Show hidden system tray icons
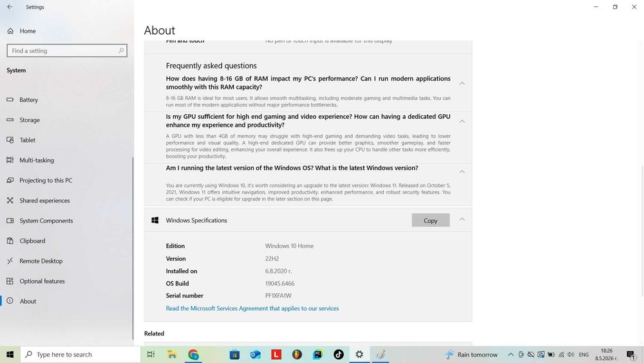The height and width of the screenshot is (363, 644). (511, 355)
